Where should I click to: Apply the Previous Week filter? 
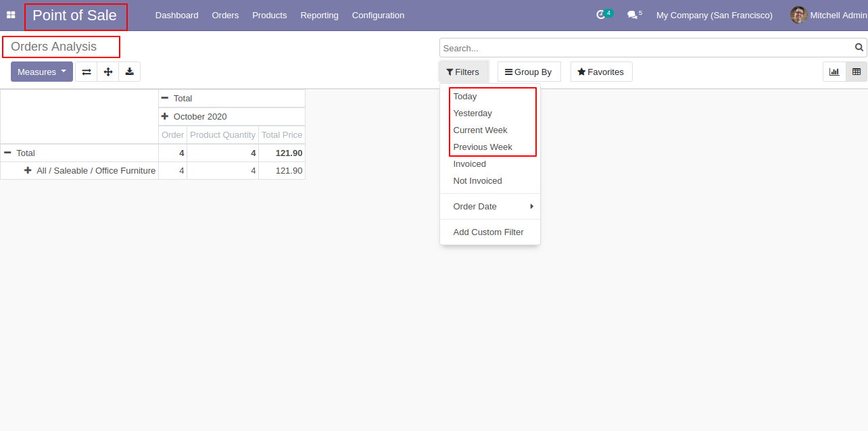[490, 147]
